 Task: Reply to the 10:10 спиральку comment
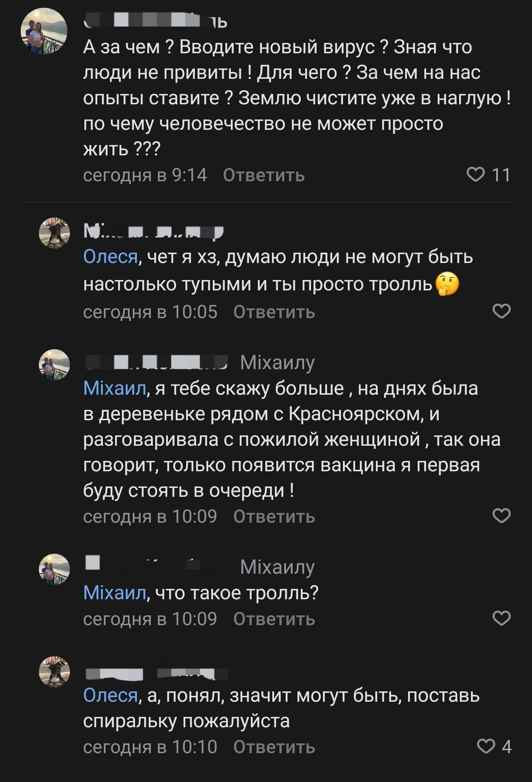click(x=274, y=747)
